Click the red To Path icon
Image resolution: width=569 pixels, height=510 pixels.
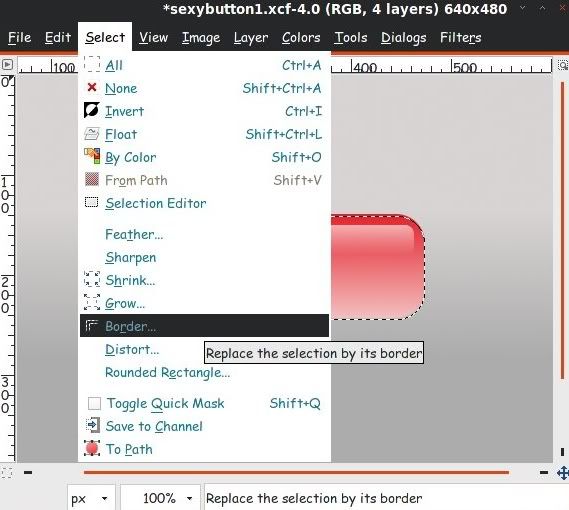tap(92, 448)
